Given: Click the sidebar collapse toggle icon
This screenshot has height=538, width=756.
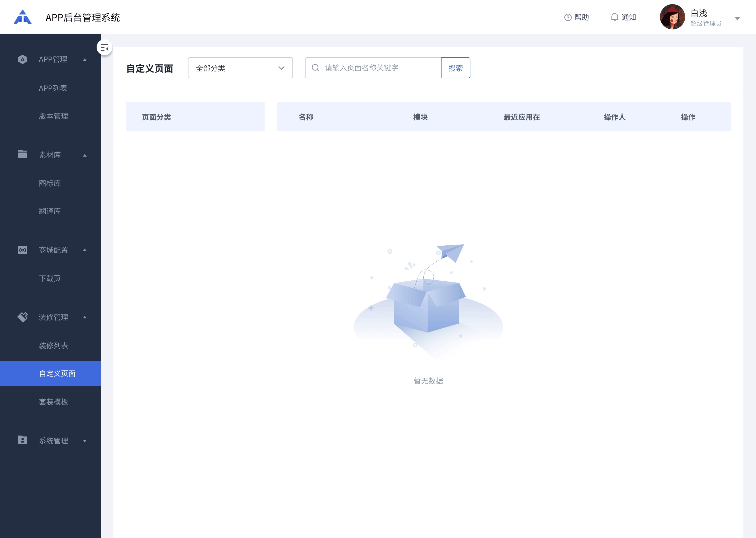Looking at the screenshot, I should point(104,48).
